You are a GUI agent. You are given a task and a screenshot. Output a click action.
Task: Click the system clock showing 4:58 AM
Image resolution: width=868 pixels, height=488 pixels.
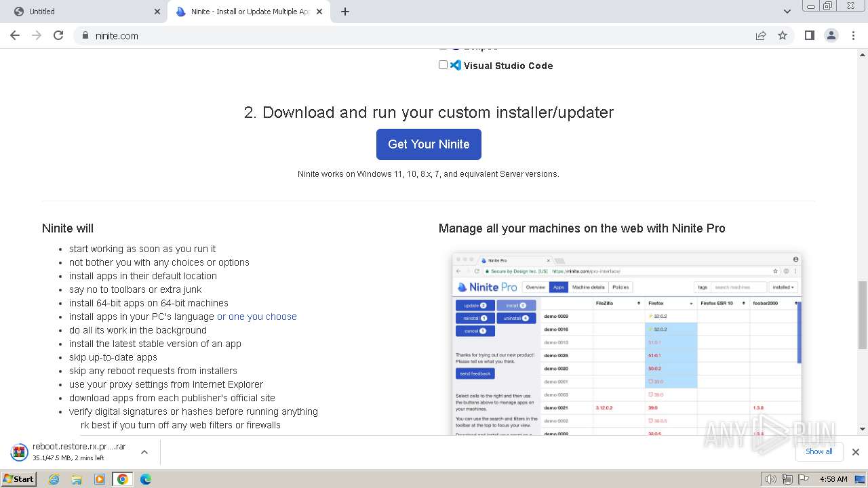(x=833, y=479)
